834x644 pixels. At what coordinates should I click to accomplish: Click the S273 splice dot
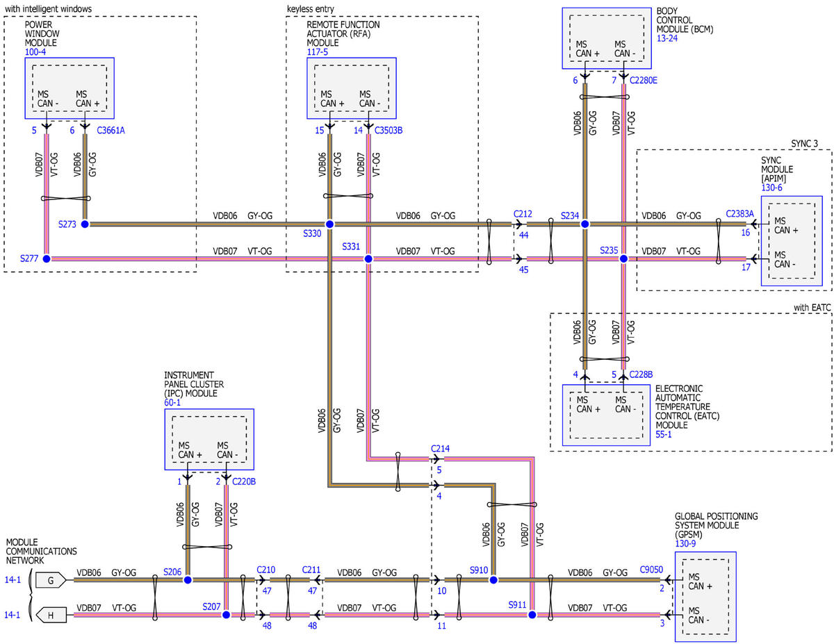tap(85, 224)
